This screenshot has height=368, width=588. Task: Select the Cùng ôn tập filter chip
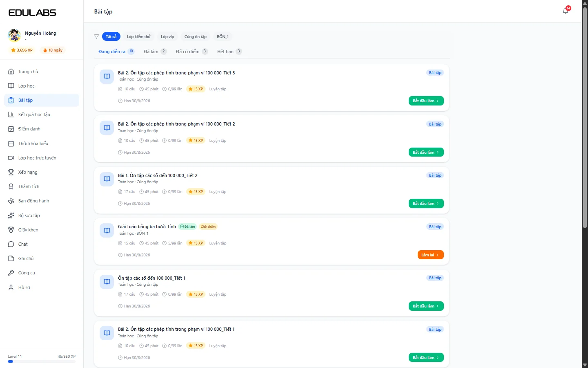point(196,37)
